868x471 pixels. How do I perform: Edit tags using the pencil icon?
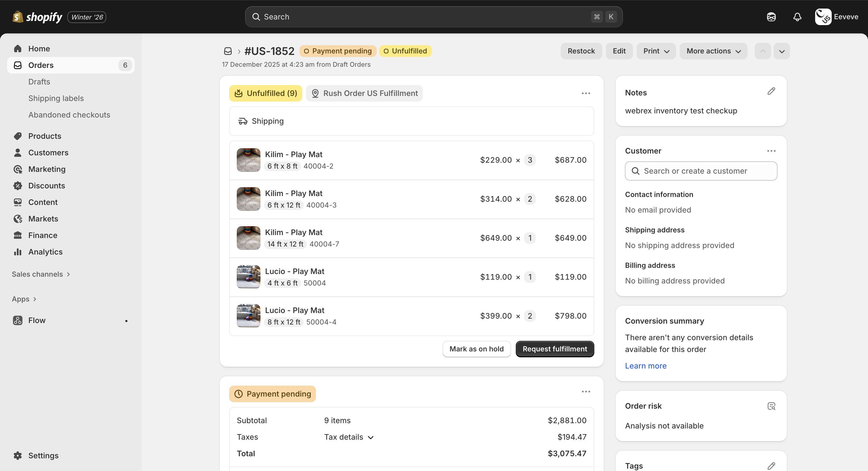[x=771, y=466]
